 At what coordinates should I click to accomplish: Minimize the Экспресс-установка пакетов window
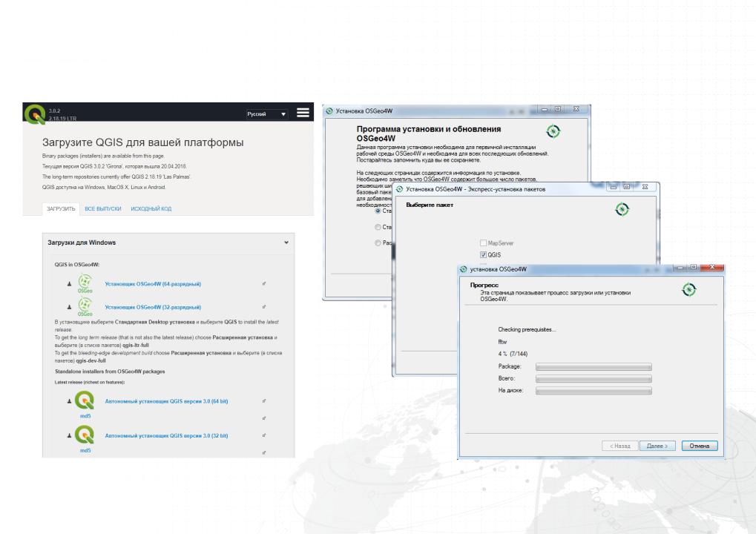(614, 186)
